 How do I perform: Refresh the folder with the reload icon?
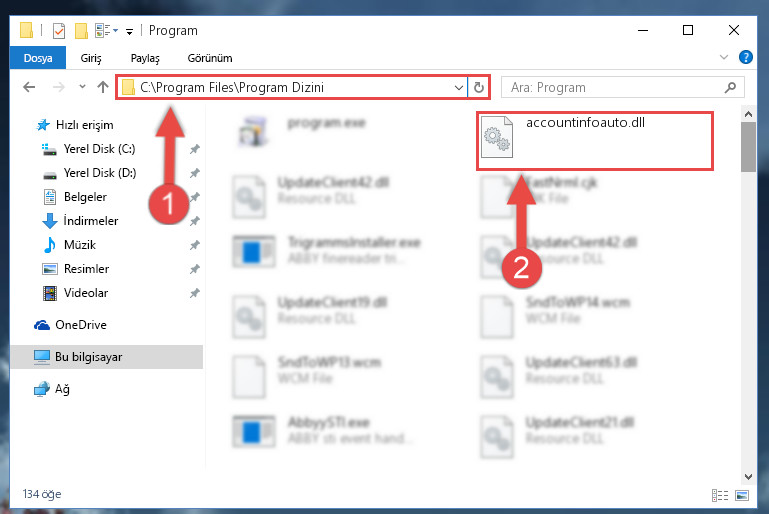479,87
